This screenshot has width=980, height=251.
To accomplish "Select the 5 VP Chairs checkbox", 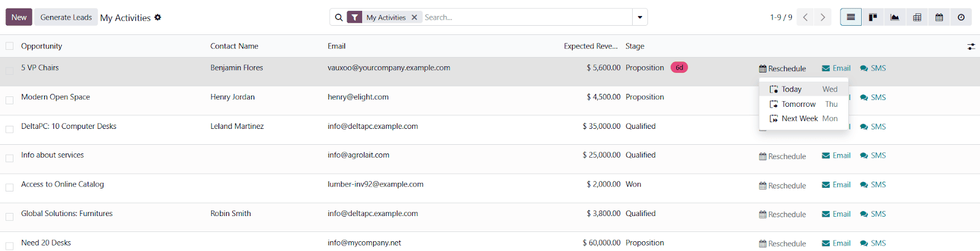I will pyautogui.click(x=10, y=71).
